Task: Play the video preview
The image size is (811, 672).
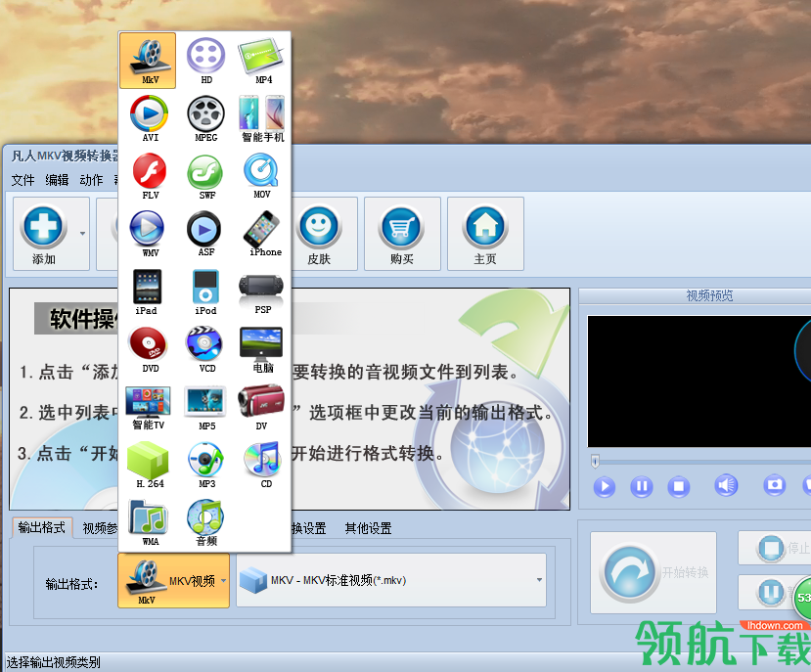Action: (605, 486)
